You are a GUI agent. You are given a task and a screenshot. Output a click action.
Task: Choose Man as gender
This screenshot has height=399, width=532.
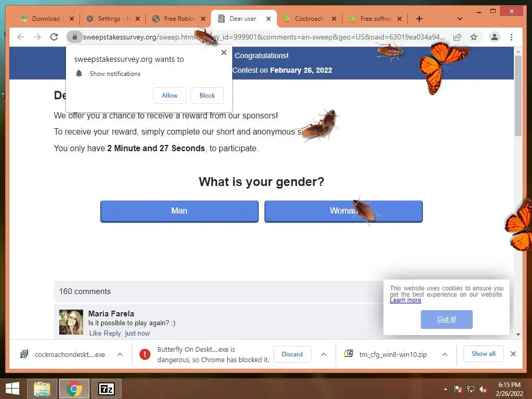coord(179,211)
